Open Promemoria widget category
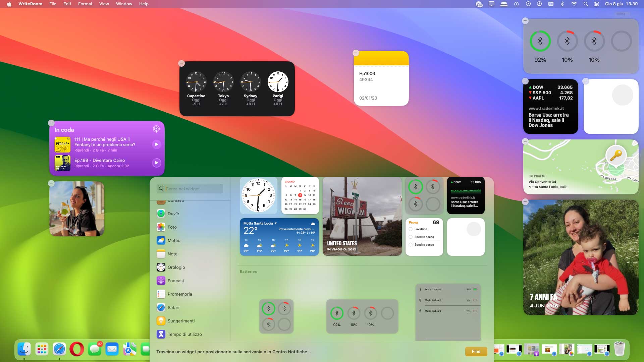The width and height of the screenshot is (644, 362). click(179, 294)
